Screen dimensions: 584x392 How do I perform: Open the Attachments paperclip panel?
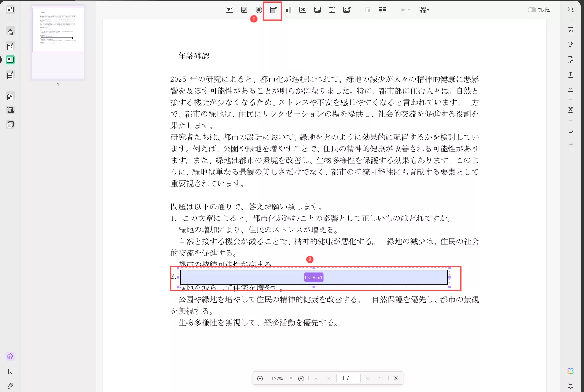[x=10, y=386]
